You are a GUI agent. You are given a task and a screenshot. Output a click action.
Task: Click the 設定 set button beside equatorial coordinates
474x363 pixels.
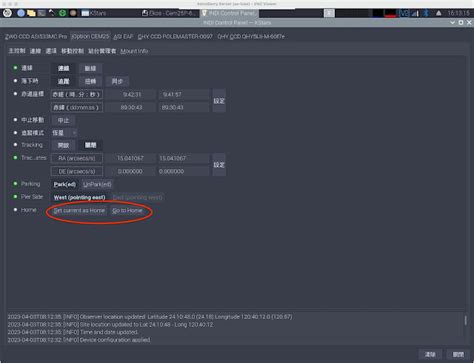219,101
